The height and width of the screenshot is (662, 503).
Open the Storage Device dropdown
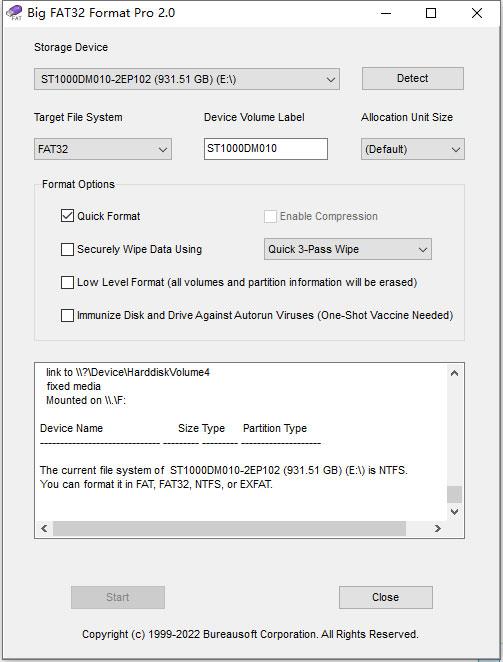coord(187,79)
